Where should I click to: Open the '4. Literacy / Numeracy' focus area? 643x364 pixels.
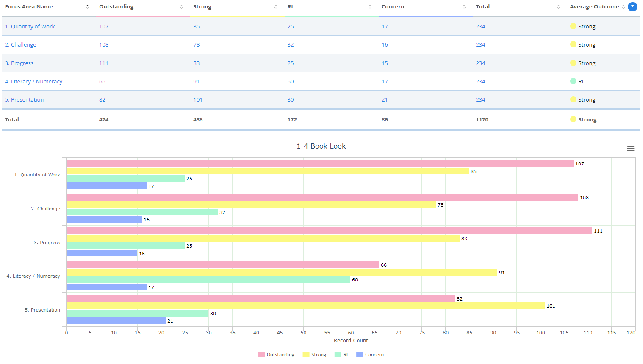tap(33, 81)
